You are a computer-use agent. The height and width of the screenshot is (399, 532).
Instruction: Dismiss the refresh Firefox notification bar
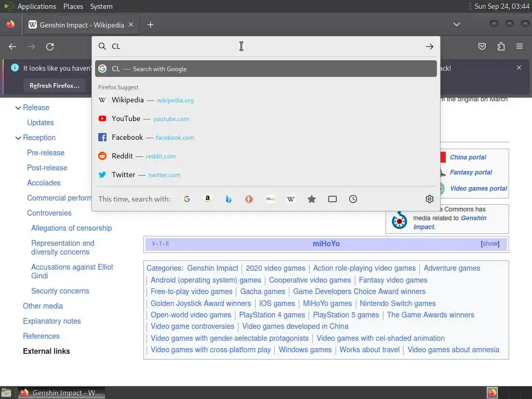(x=519, y=68)
